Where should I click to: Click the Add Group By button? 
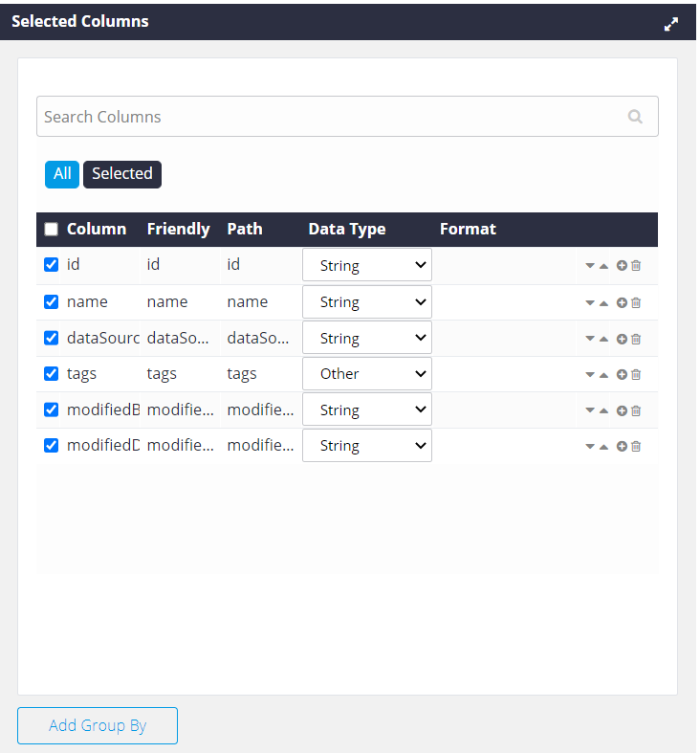pos(98,725)
